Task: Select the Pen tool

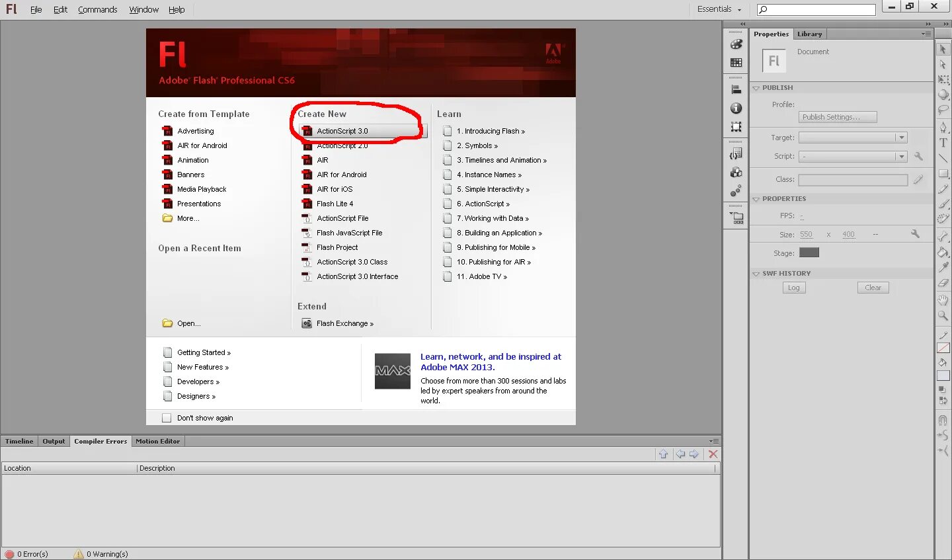Action: point(943,127)
